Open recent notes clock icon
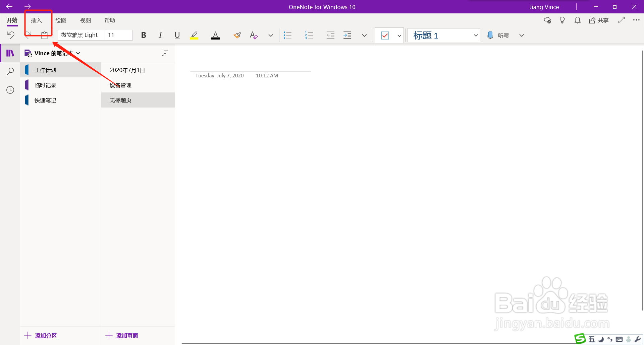 coord(10,90)
